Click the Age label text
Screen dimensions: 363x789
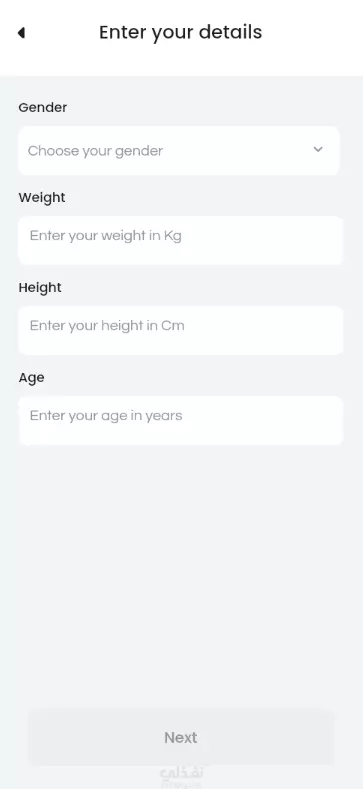(x=31, y=378)
